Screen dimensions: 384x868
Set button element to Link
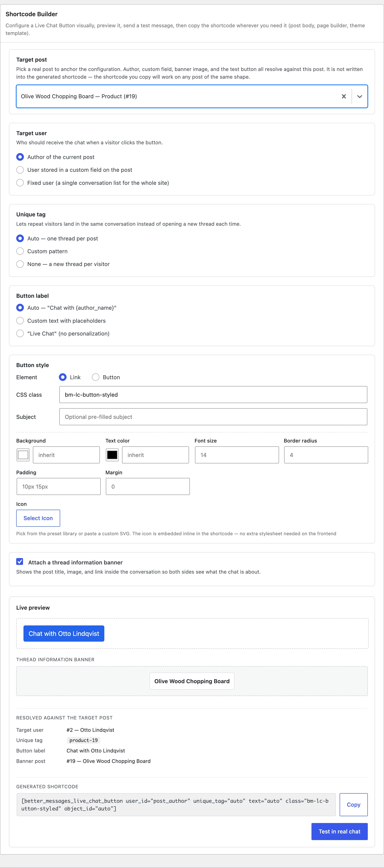point(63,377)
